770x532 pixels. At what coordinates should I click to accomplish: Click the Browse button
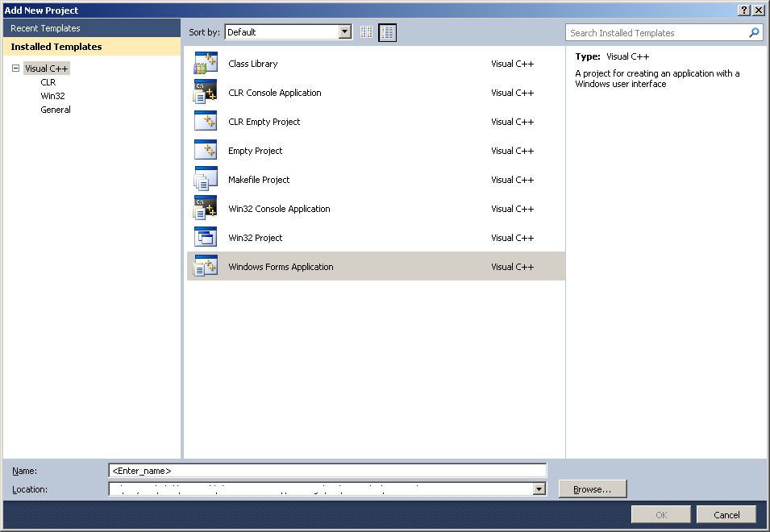pyautogui.click(x=593, y=488)
